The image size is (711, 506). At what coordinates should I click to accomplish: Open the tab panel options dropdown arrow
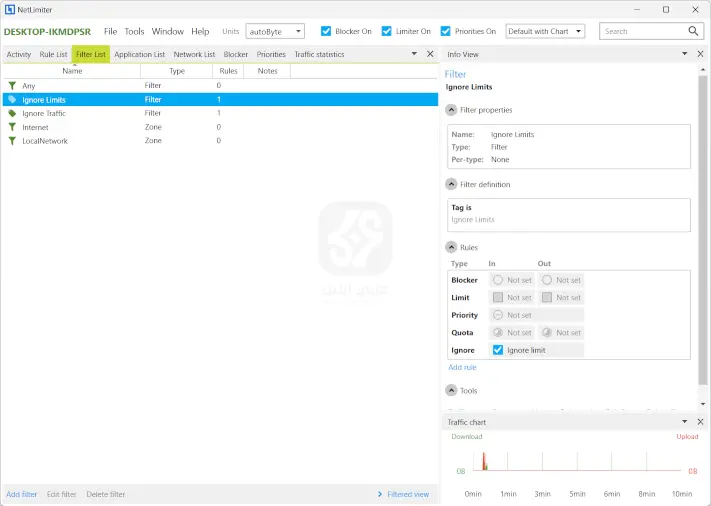414,54
